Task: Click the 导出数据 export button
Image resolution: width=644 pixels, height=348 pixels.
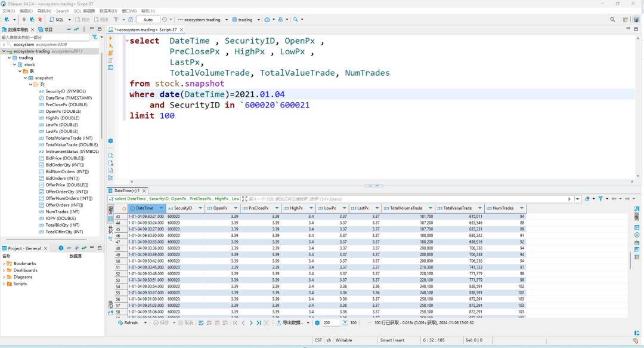Action: 290,323
